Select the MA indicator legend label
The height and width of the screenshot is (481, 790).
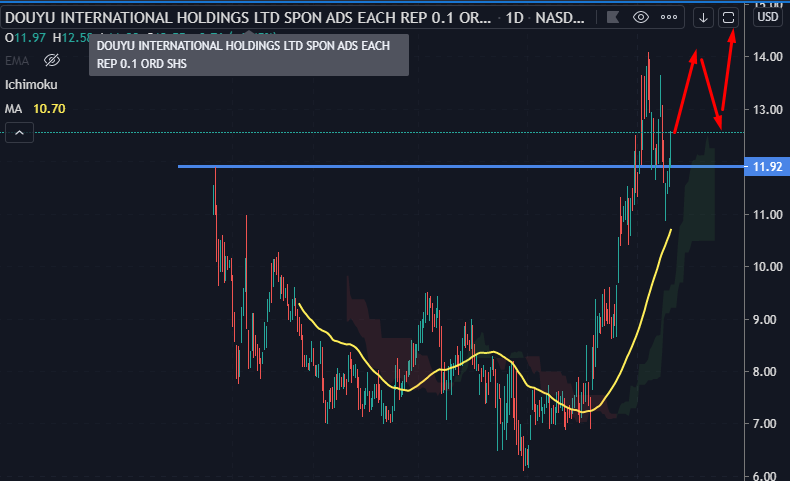[x=14, y=109]
